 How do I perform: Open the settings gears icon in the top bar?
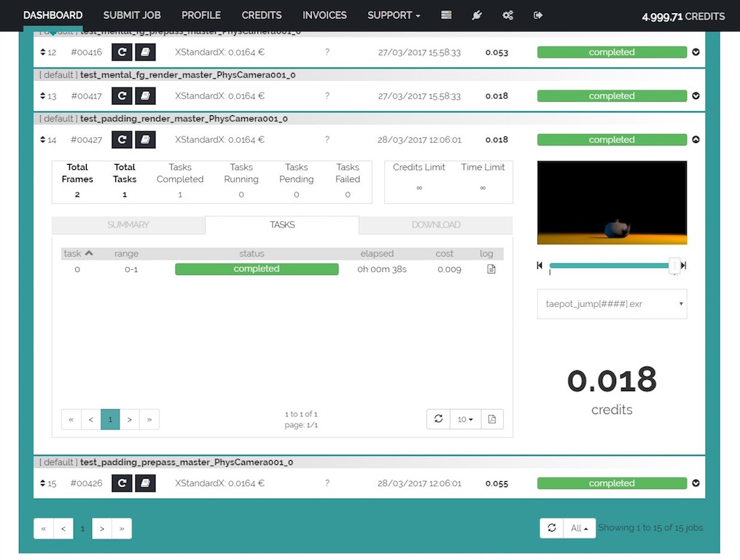click(507, 15)
